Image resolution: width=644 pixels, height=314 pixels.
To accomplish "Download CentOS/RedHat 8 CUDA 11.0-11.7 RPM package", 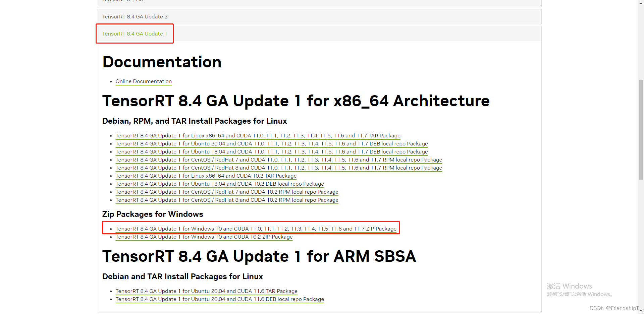I will pyautogui.click(x=279, y=168).
